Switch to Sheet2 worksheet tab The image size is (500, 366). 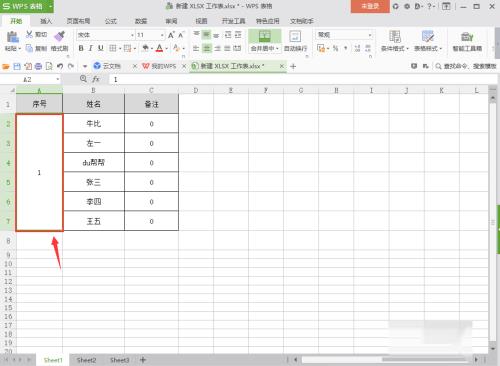(x=86, y=360)
